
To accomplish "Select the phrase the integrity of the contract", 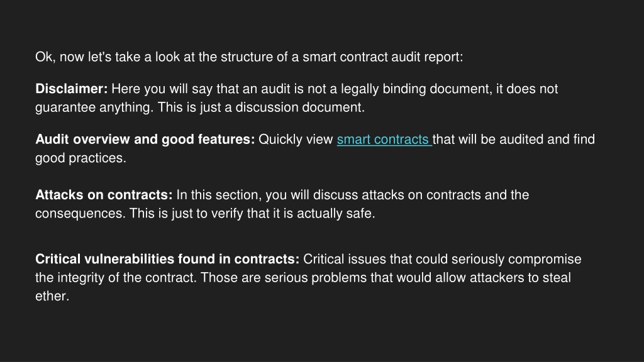I will [116, 278].
